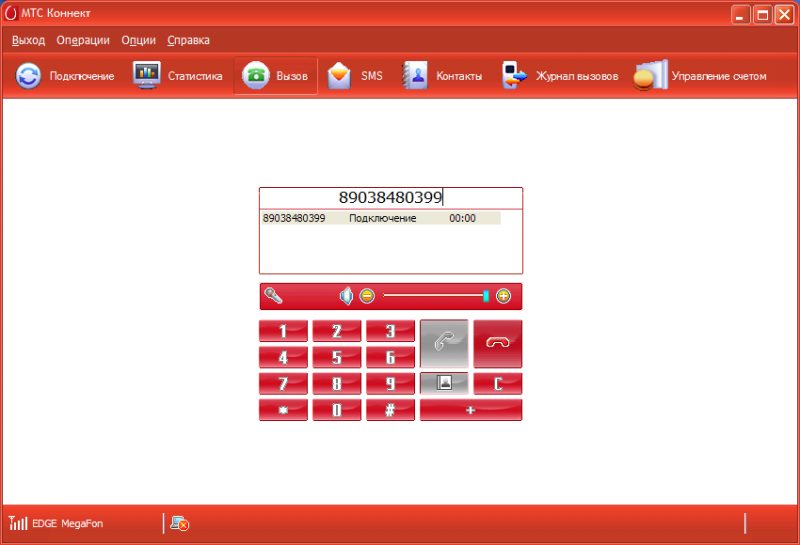800x545 pixels.
Task: Dial digit 7 on keypad
Action: click(283, 384)
